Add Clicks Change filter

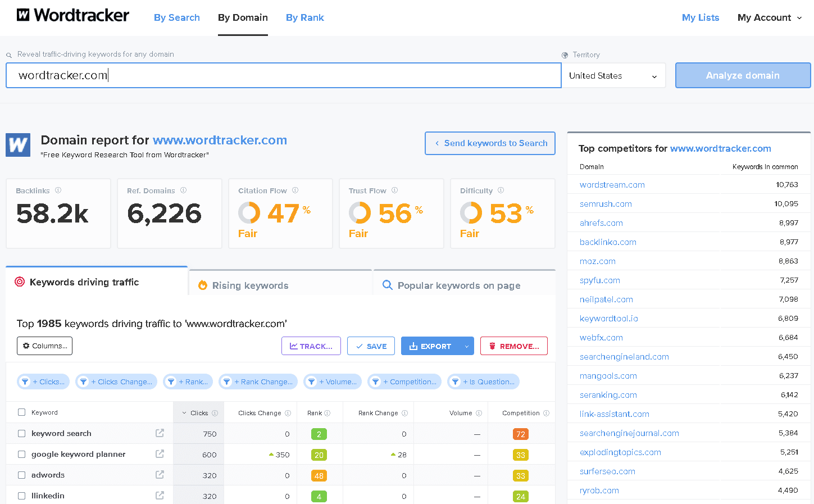pyautogui.click(x=116, y=382)
